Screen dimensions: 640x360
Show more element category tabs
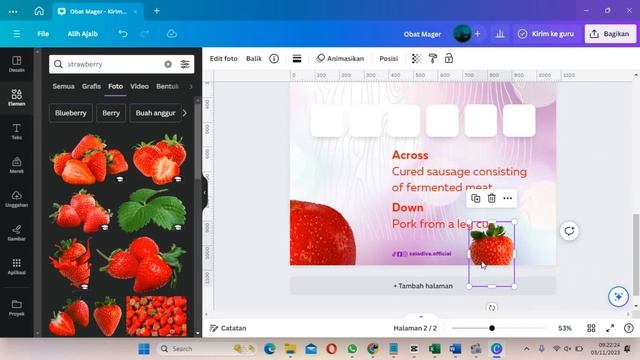[191, 86]
